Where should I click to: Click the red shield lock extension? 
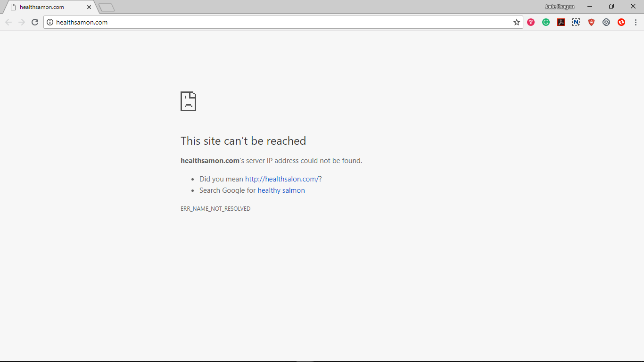pyautogui.click(x=591, y=22)
